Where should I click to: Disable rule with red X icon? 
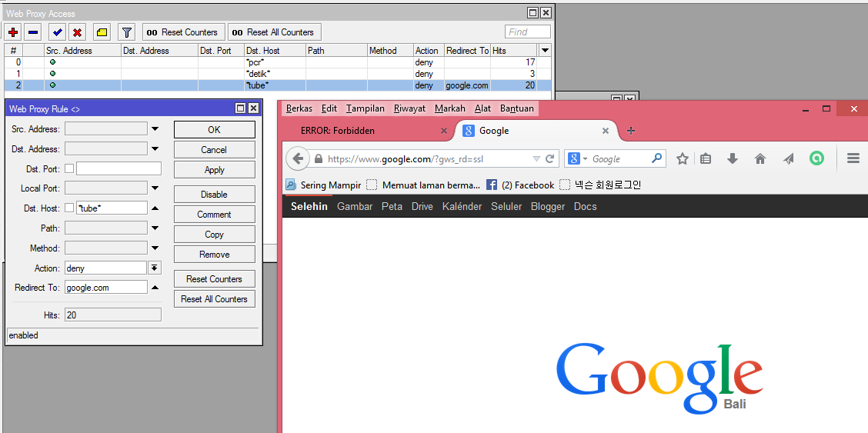point(78,32)
